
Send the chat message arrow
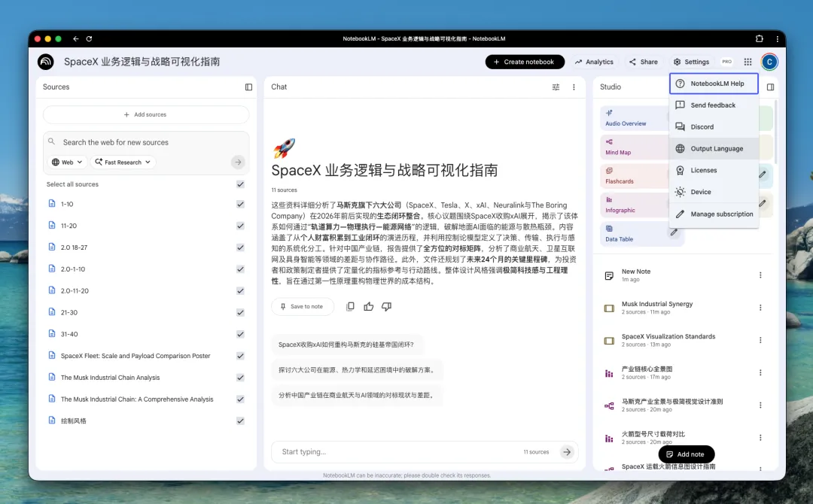pos(567,451)
